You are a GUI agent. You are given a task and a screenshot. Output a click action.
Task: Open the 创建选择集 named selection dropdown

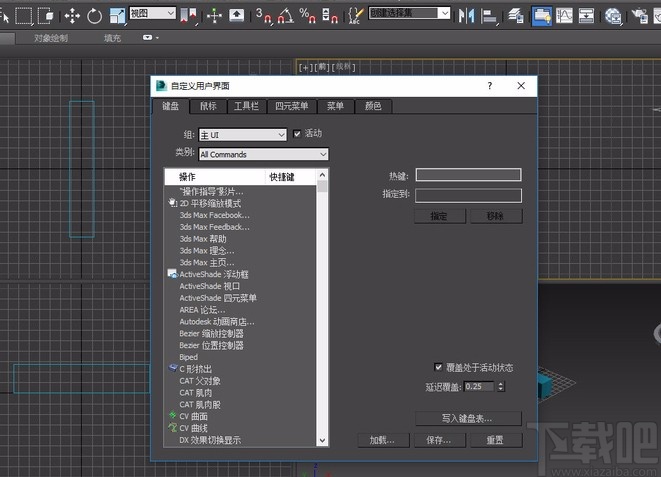click(409, 13)
